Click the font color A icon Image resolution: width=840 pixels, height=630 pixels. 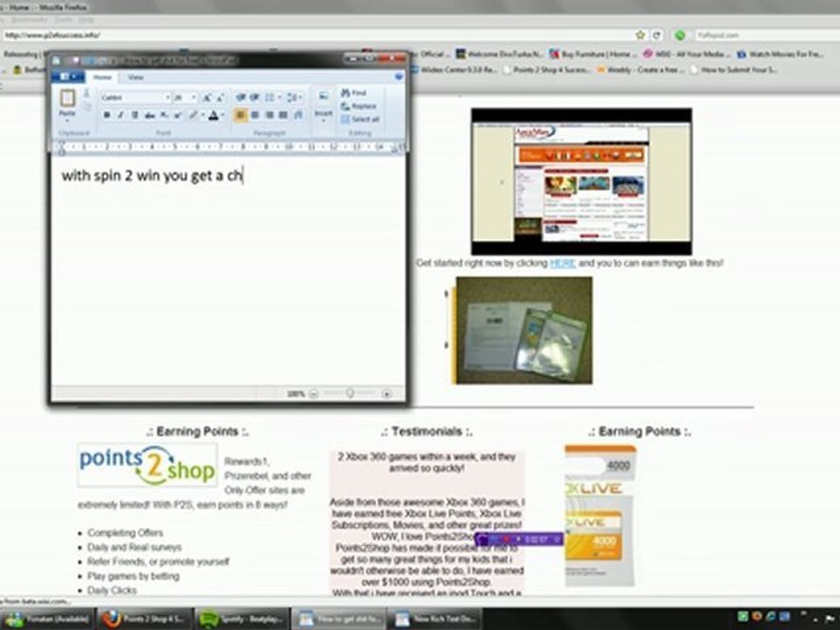(x=213, y=115)
